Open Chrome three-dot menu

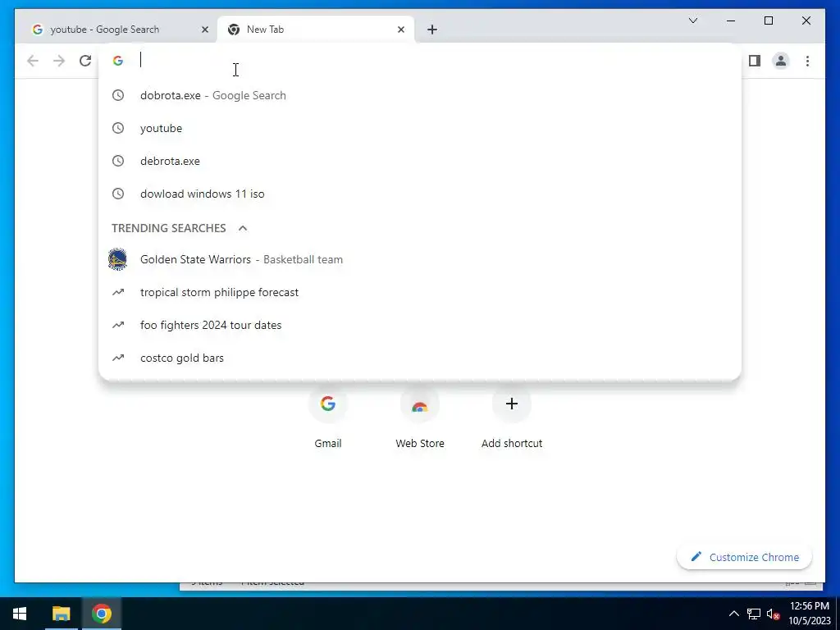point(807,61)
